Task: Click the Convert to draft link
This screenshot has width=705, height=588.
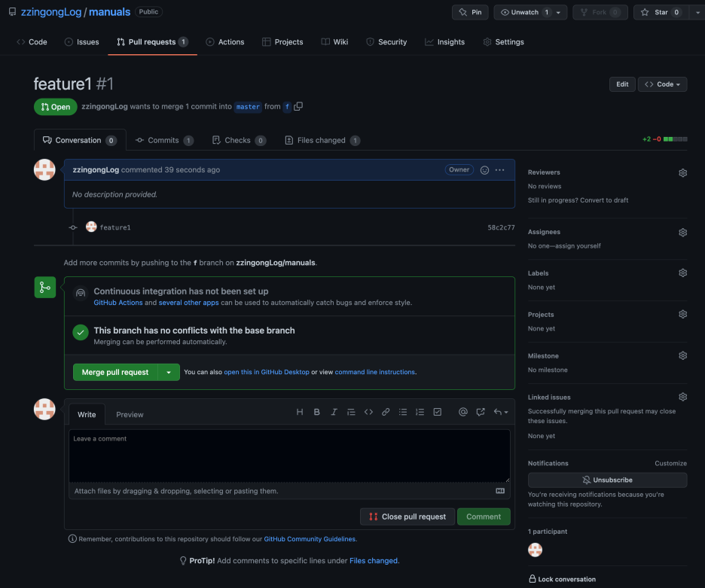Action: pos(603,200)
